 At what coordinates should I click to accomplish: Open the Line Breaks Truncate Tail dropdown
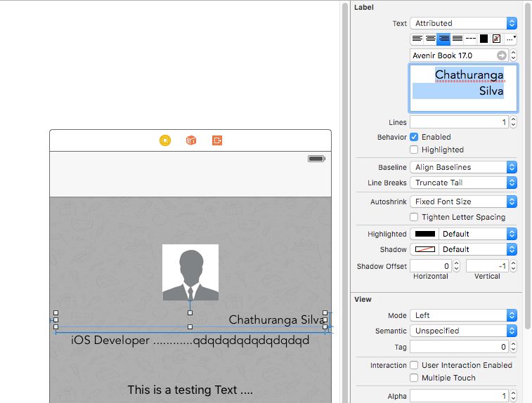tap(463, 183)
